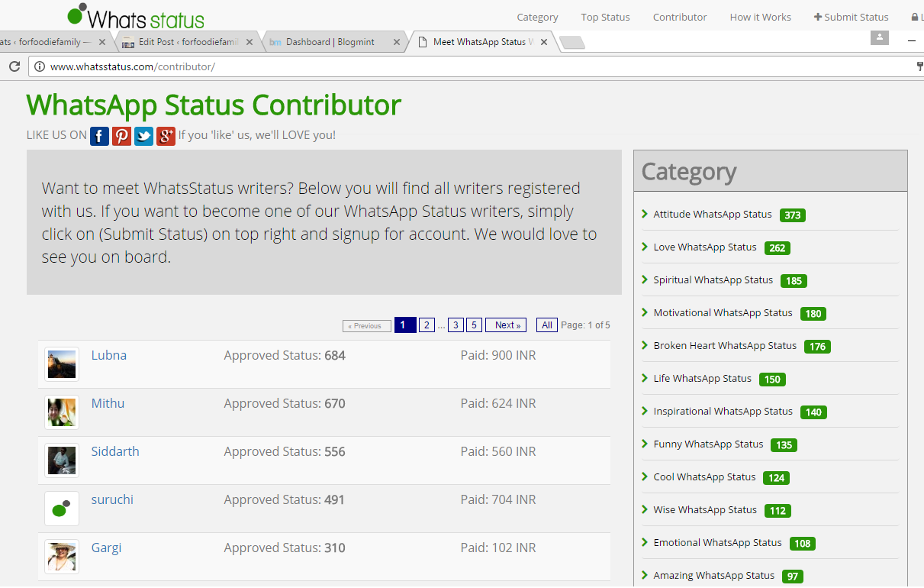Open Attitude WhatsApp Status category
Screen dimensions: 924x588
(x=712, y=215)
